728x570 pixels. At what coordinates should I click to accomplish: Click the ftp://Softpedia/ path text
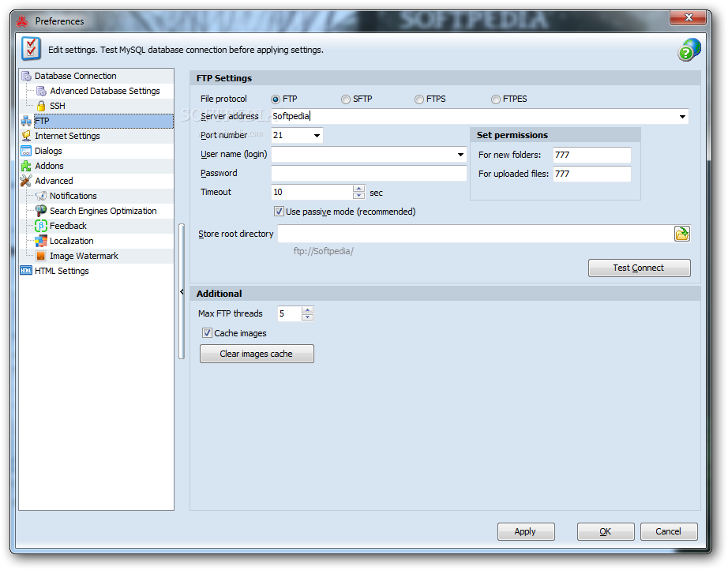point(324,252)
